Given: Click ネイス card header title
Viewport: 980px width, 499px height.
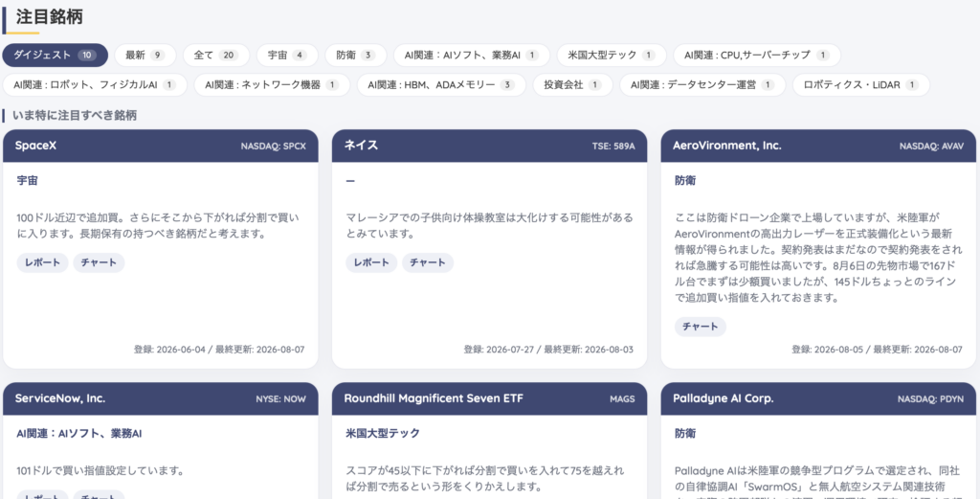Looking at the screenshot, I should coord(361,146).
